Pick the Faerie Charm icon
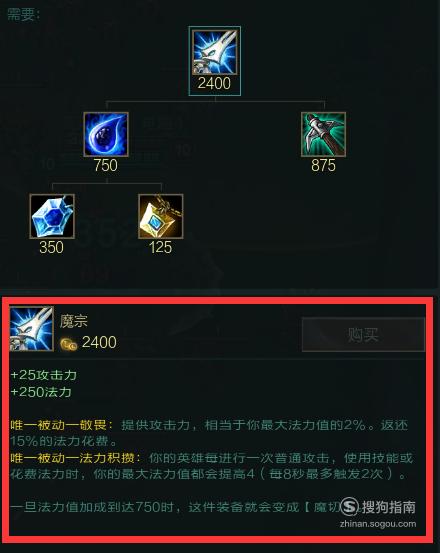This screenshot has width=440, height=553. tap(161, 216)
